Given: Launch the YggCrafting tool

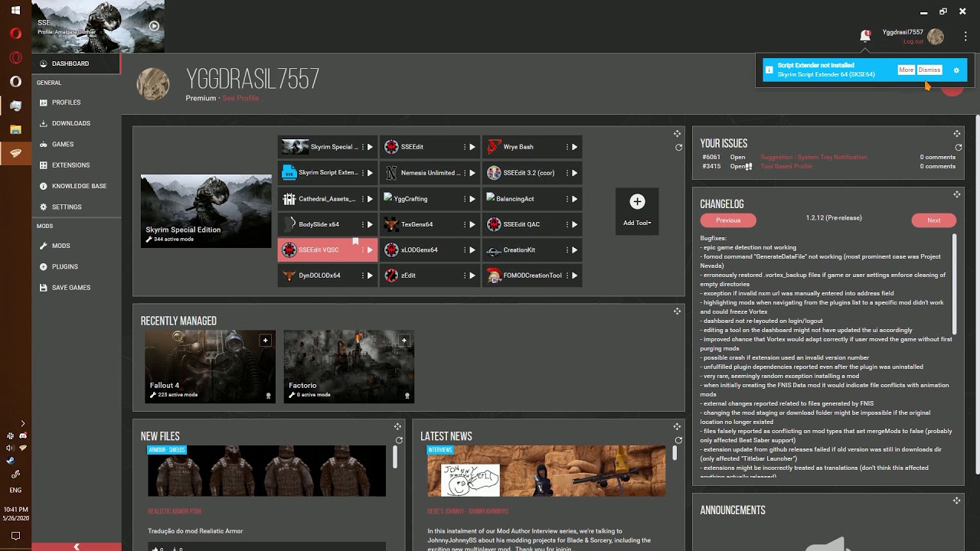Looking at the screenshot, I should 472,199.
